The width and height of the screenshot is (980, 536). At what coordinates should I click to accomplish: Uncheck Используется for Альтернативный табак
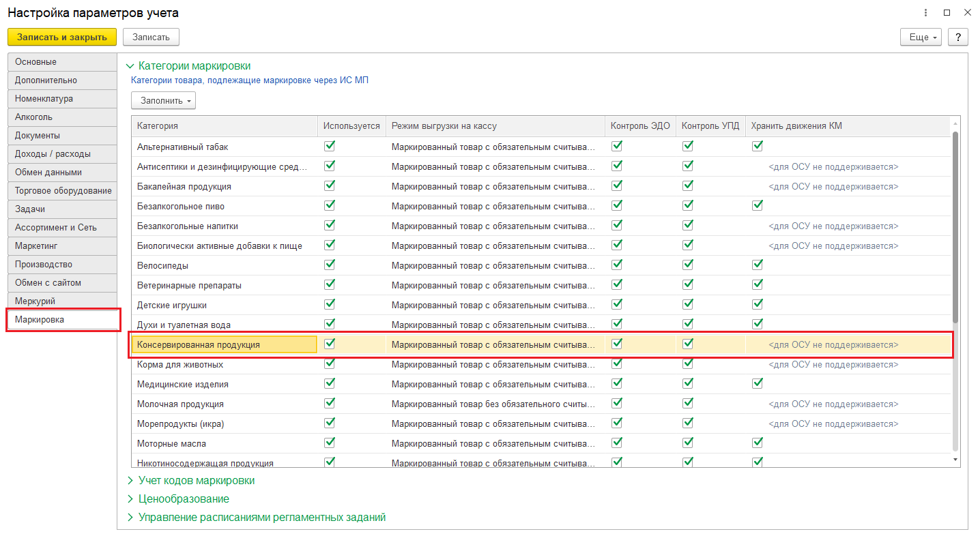click(x=330, y=146)
